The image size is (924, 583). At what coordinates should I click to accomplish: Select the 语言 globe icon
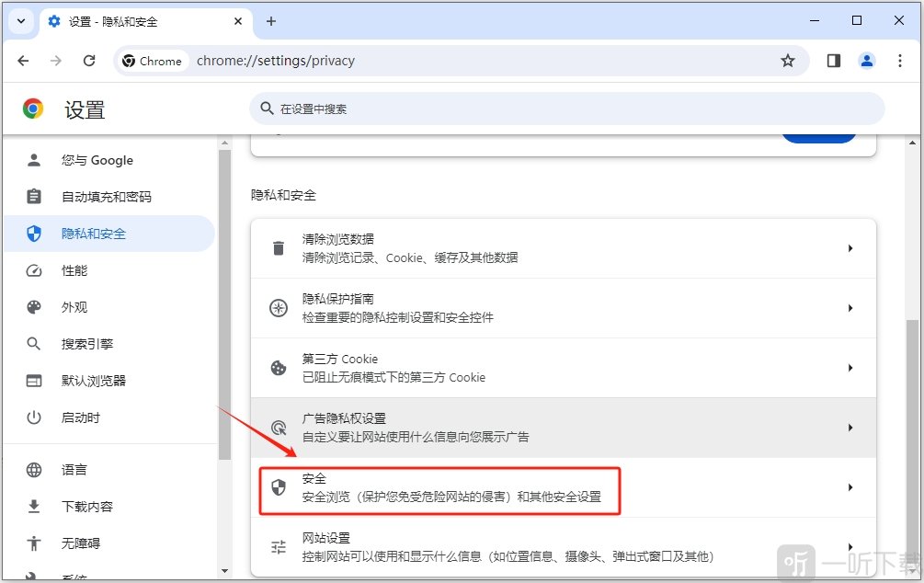pos(34,469)
